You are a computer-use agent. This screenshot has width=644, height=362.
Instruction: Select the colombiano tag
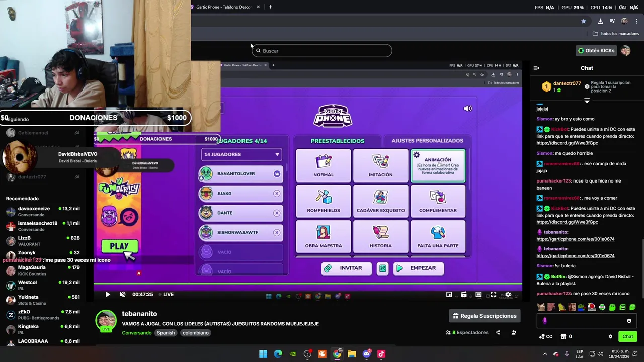pyautogui.click(x=195, y=333)
